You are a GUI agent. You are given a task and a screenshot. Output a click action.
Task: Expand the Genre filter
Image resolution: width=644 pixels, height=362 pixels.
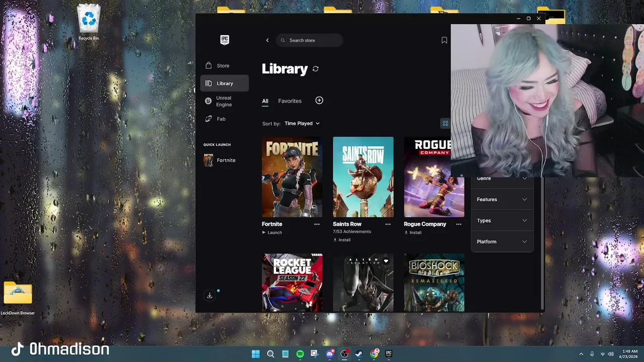(502, 178)
